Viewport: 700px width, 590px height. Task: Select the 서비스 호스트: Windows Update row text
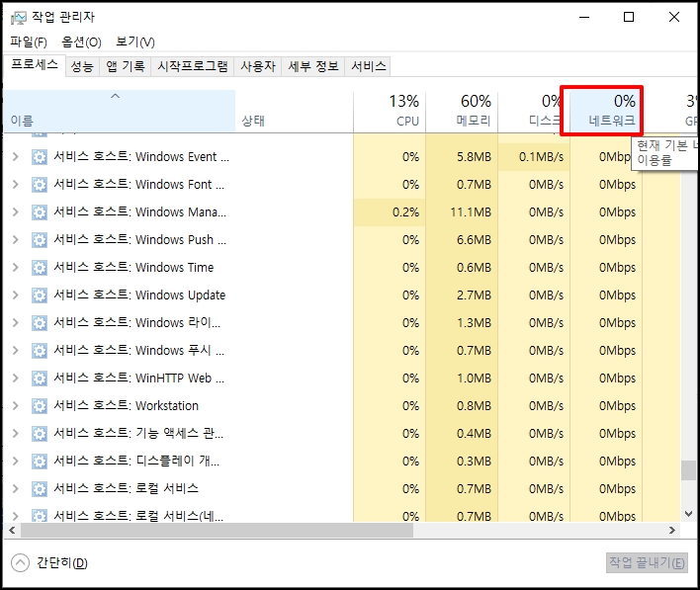[x=139, y=295]
